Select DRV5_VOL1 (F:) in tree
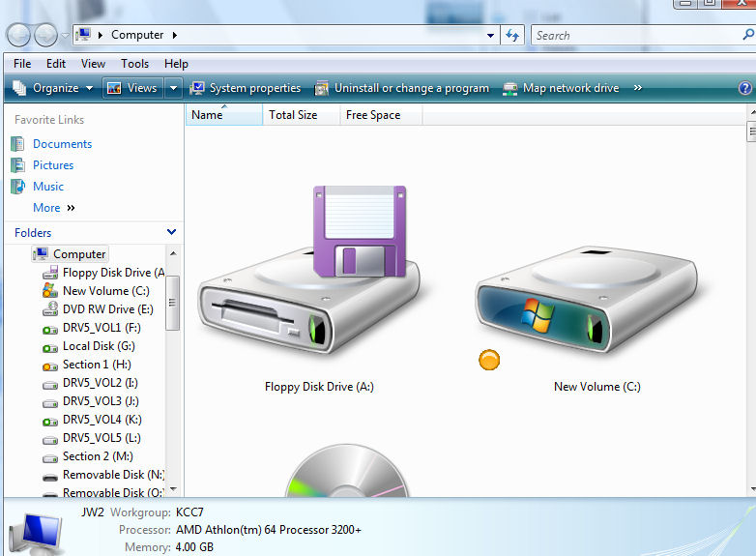 click(x=102, y=328)
